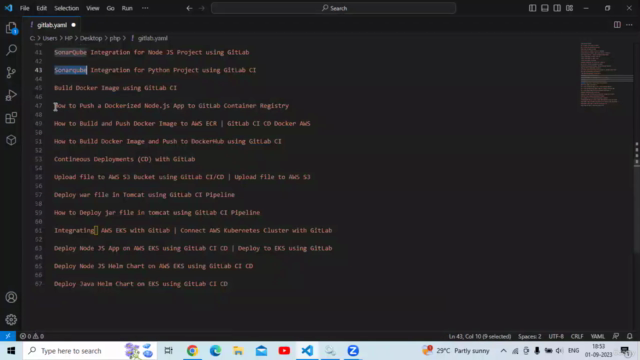Open the cube-shaped extension view icon

click(11, 140)
